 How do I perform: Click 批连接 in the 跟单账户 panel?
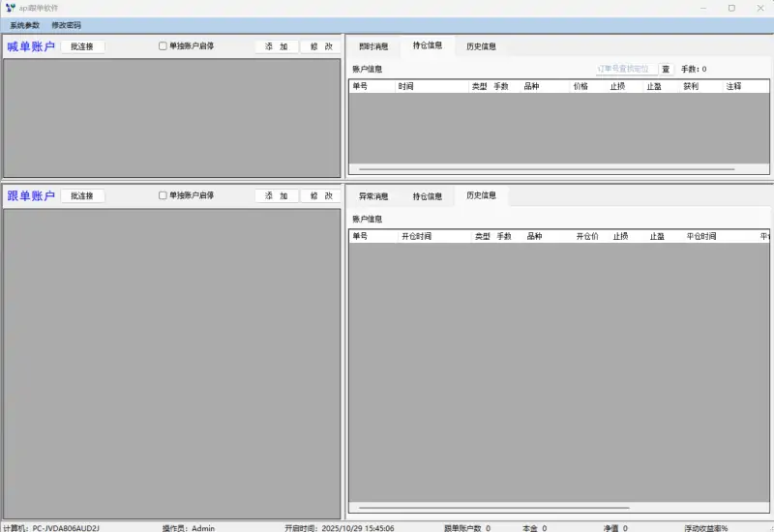pos(82,196)
